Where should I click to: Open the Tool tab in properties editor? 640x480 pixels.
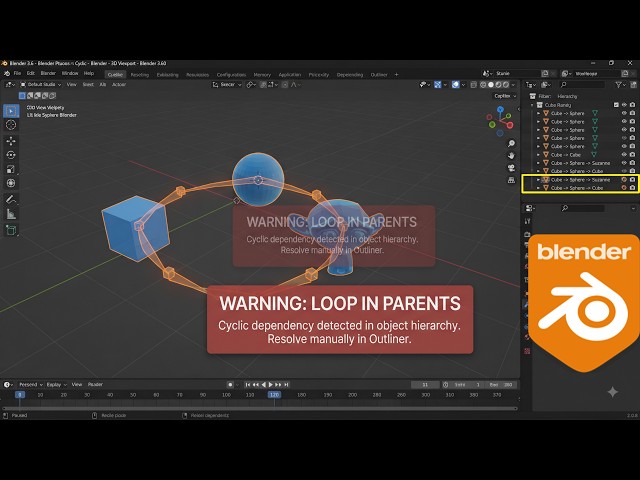[527, 221]
